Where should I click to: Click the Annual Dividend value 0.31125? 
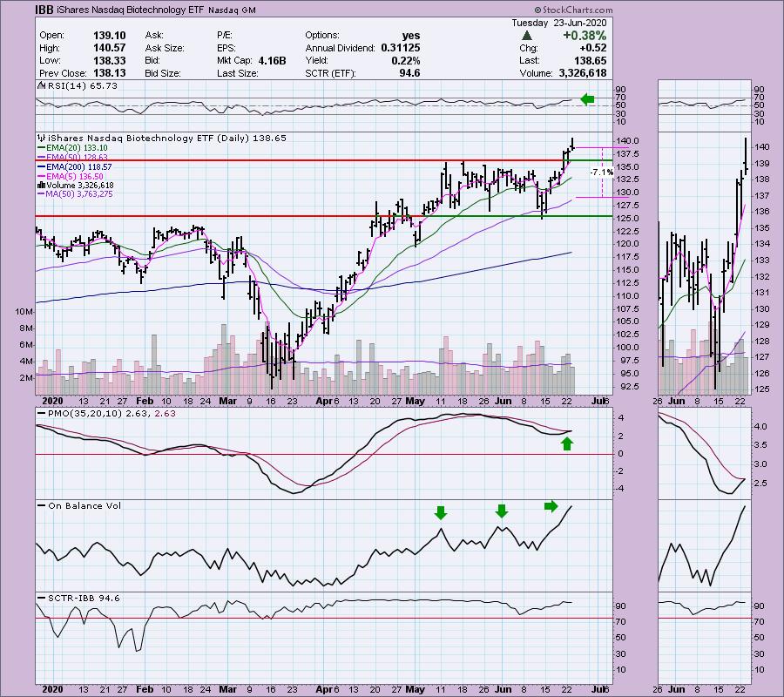[401, 48]
